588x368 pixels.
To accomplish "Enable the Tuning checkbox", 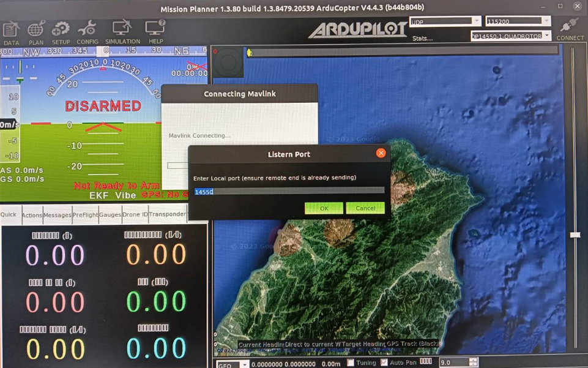I will [x=351, y=362].
